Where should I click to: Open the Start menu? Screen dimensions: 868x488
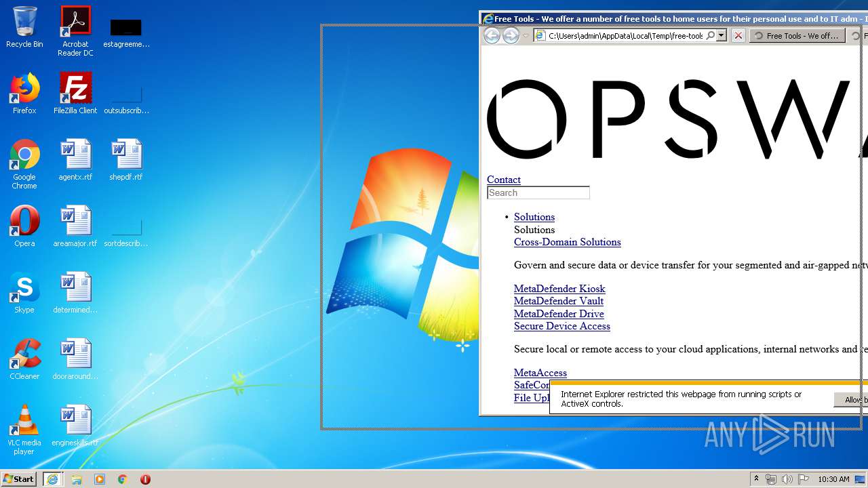click(x=19, y=479)
